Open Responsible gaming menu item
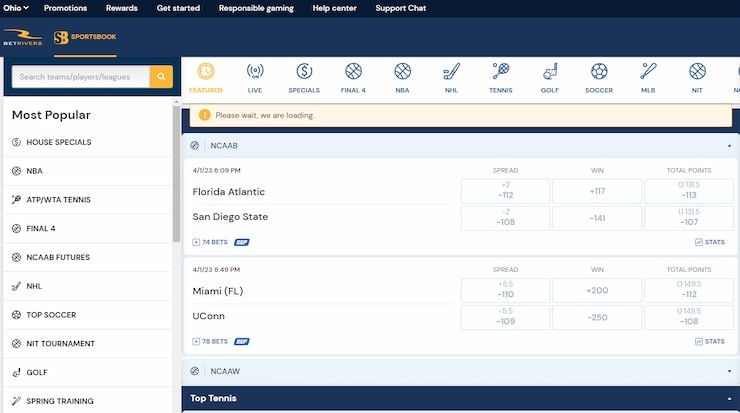Screen dimensions: 740x413 [256, 8]
